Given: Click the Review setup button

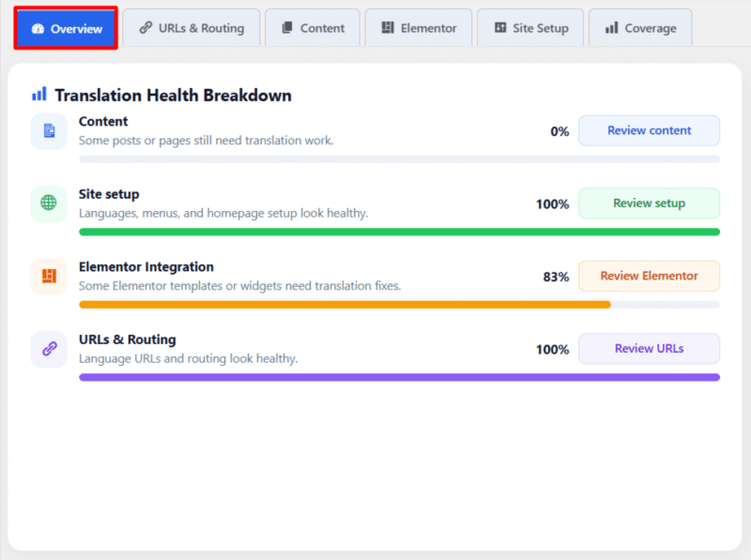Looking at the screenshot, I should (x=649, y=204).
